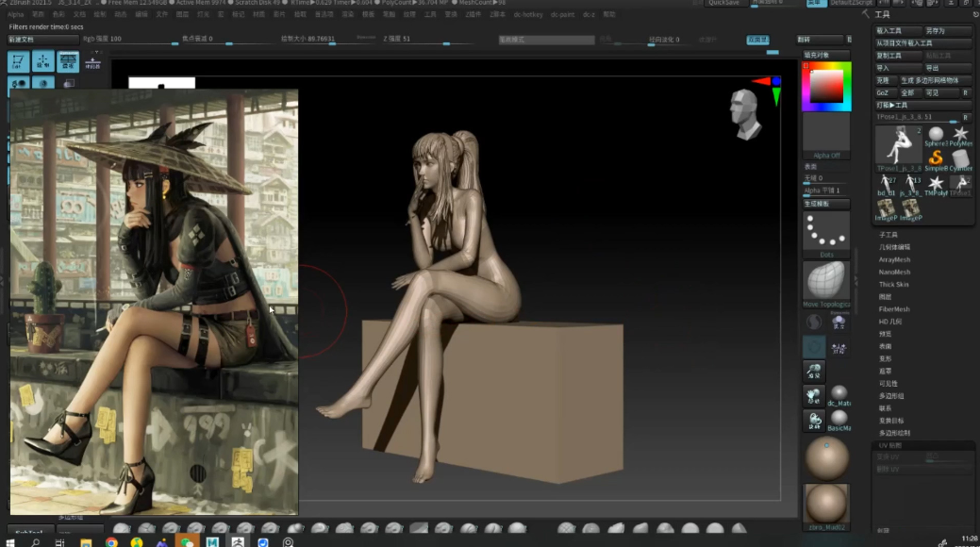Screen dimensions: 980x547
Task: Expand the ArrayMesh section
Action: point(894,260)
